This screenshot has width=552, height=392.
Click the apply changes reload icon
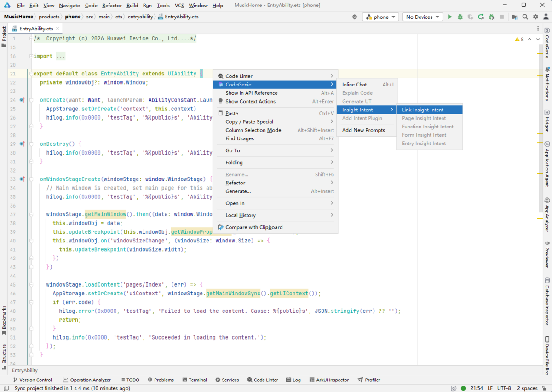481,17
